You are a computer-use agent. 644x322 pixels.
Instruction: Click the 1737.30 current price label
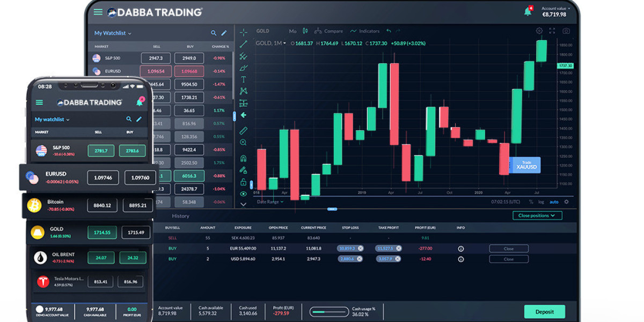point(566,65)
